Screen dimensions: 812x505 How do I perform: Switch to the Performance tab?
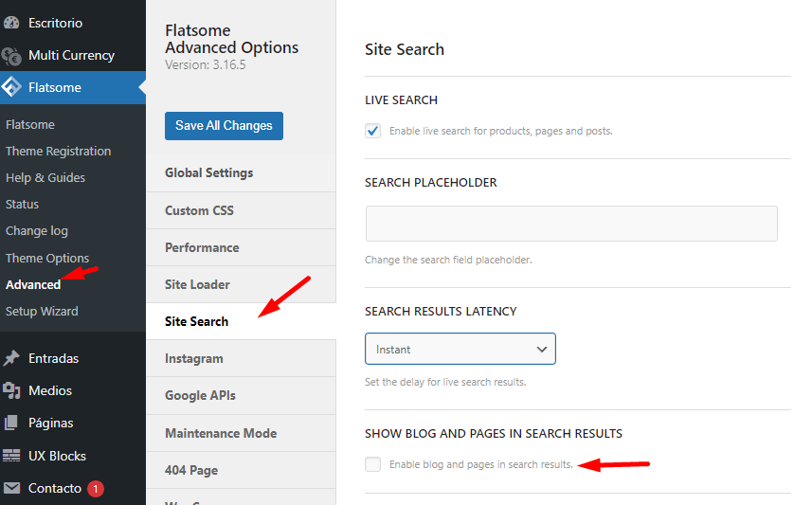[x=241, y=247]
